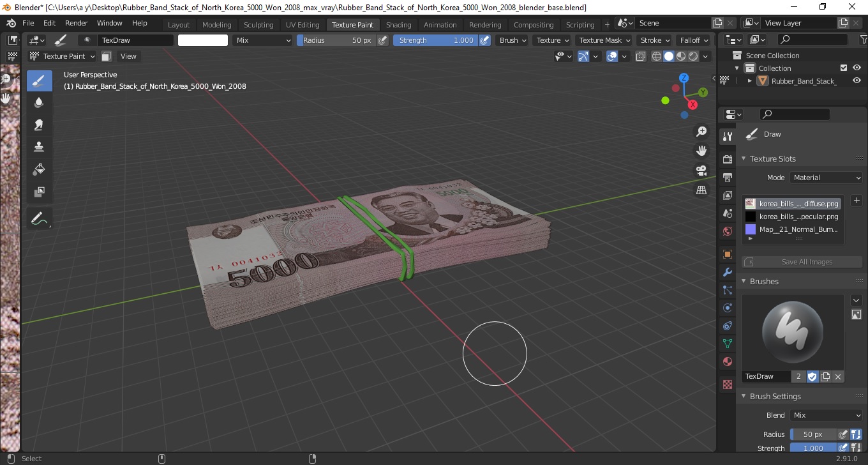
Task: Unlink the TexDraw brush with X button
Action: coord(838,377)
